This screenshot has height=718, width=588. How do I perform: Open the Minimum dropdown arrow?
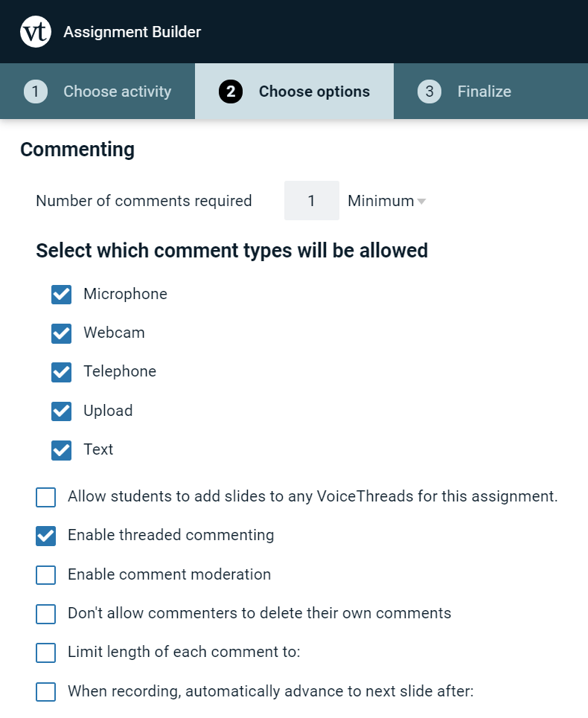click(x=421, y=202)
